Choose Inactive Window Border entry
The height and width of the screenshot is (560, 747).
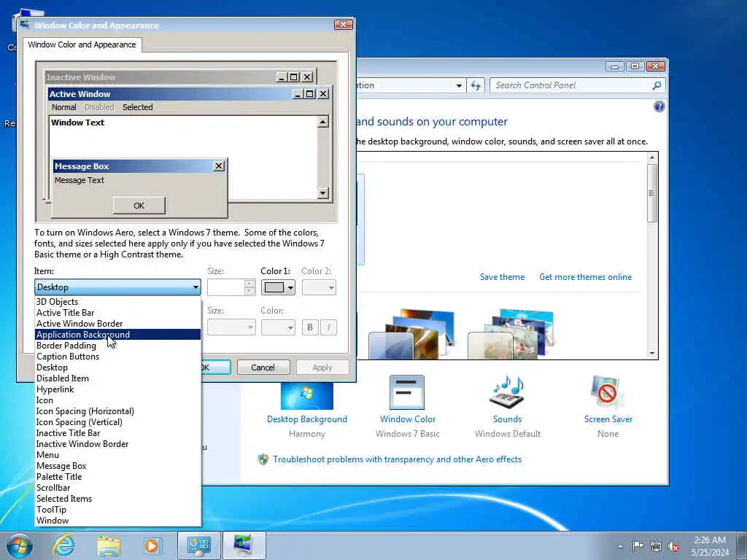[x=117, y=444]
